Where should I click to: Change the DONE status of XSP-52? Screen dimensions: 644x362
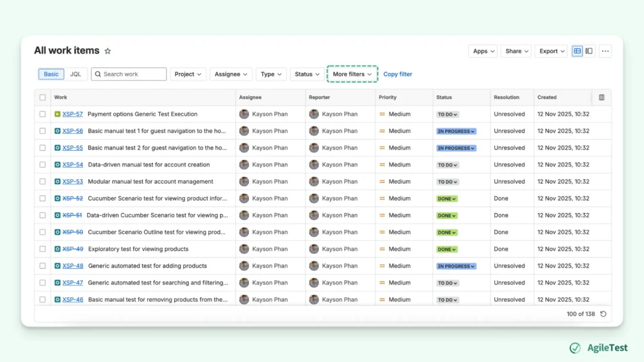point(447,199)
